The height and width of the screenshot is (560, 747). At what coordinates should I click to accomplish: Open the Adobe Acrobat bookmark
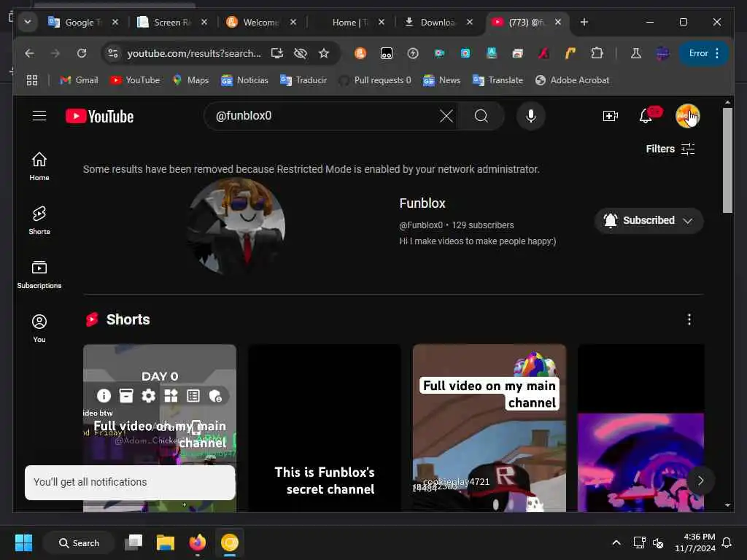(572, 80)
